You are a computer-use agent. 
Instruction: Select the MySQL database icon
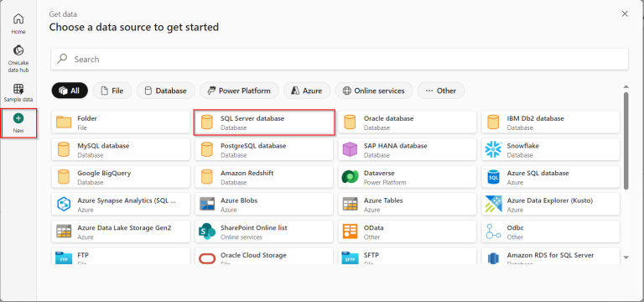tap(64, 149)
